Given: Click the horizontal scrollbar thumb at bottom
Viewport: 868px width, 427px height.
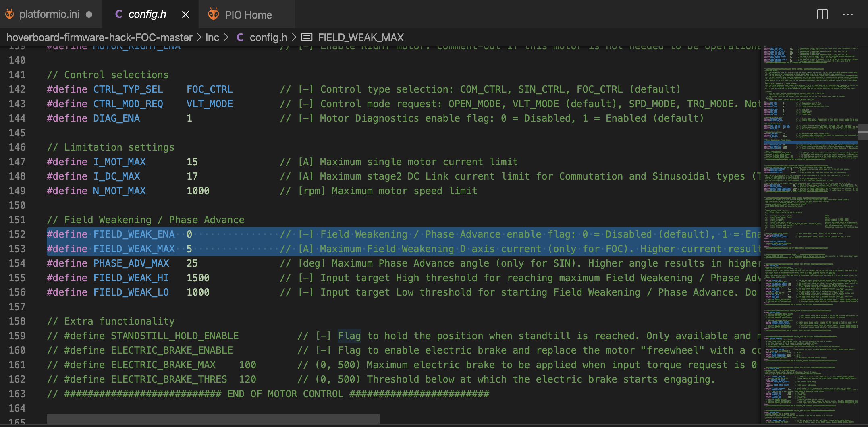Looking at the screenshot, I should 213,419.
